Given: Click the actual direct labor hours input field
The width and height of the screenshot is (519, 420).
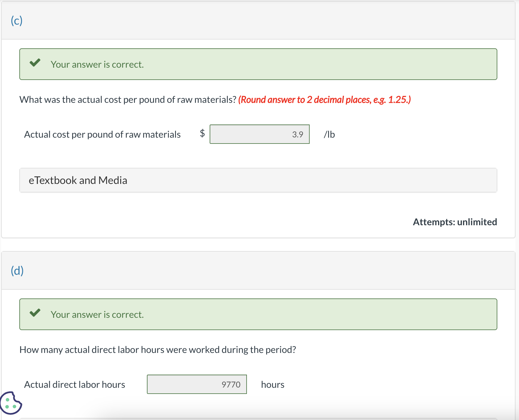Looking at the screenshot, I should (x=197, y=384).
